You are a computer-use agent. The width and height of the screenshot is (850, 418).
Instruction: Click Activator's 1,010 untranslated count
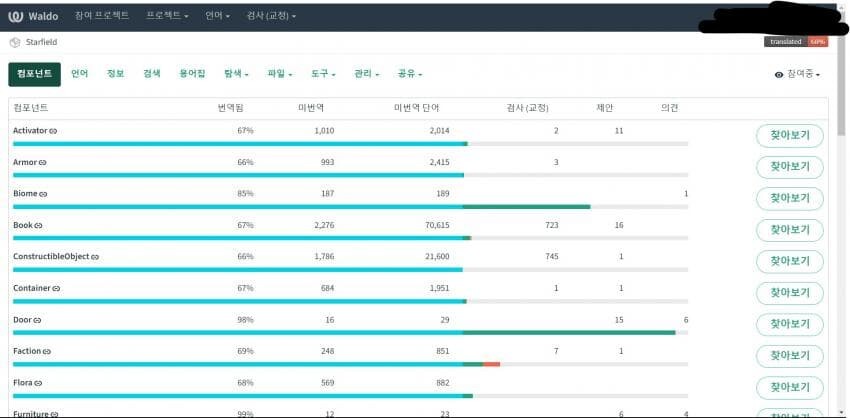click(x=324, y=131)
